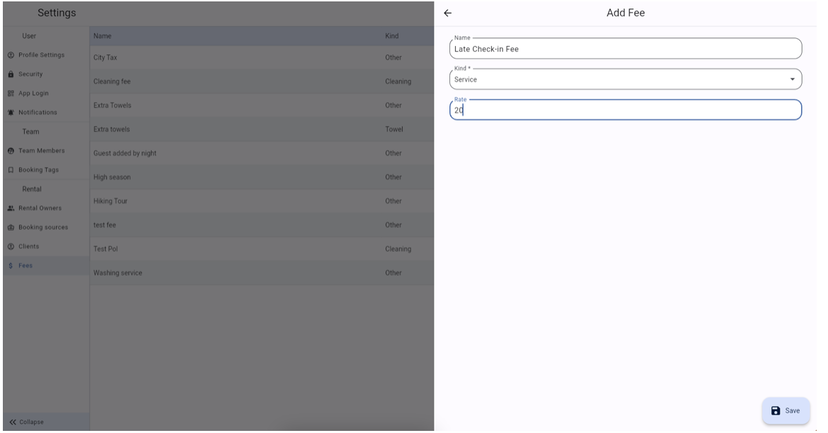Click the Clients icon

(11, 247)
